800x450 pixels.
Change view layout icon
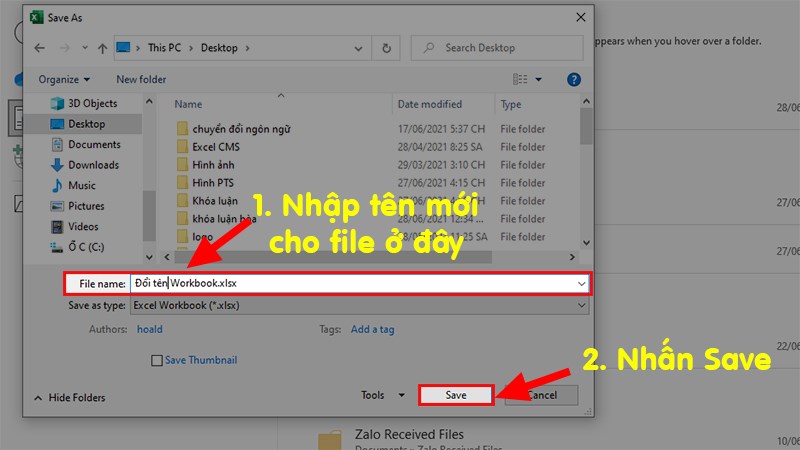pyautogui.click(x=520, y=79)
